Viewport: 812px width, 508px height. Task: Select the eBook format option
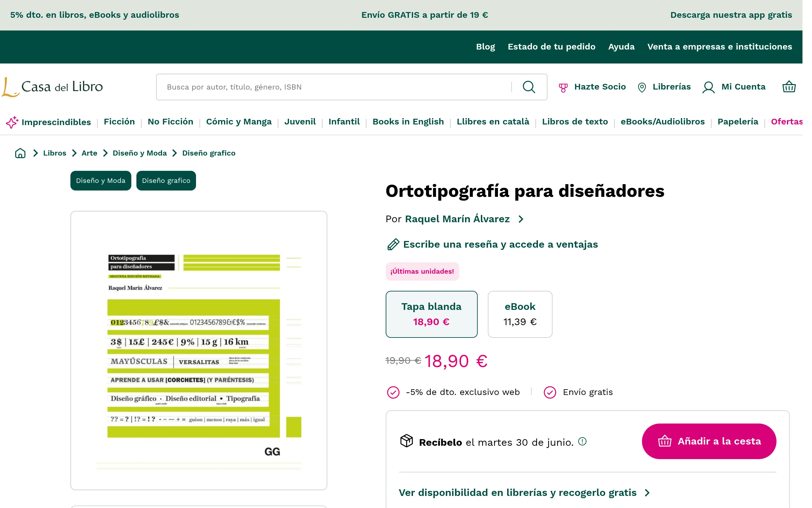520,314
